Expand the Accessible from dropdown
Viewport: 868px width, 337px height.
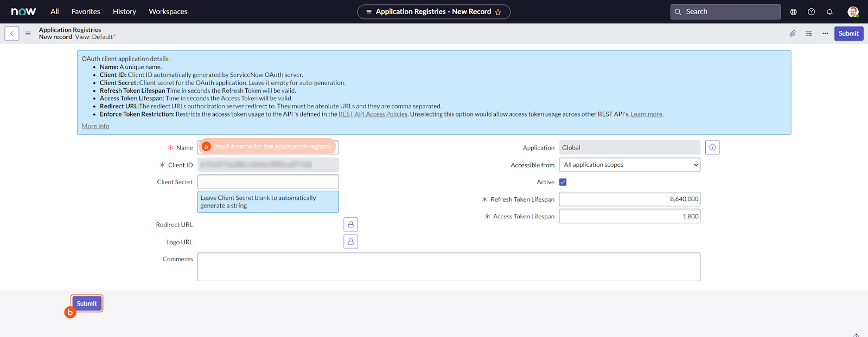tap(629, 165)
